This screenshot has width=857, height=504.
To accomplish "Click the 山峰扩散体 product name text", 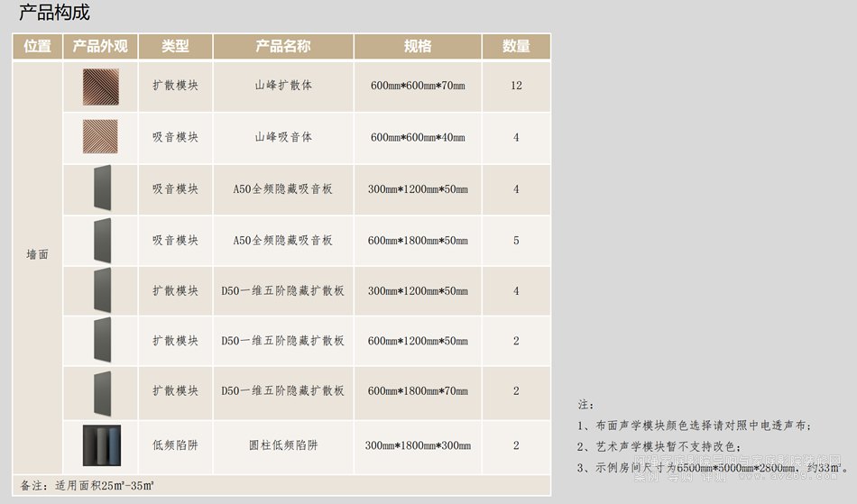I will [x=283, y=87].
